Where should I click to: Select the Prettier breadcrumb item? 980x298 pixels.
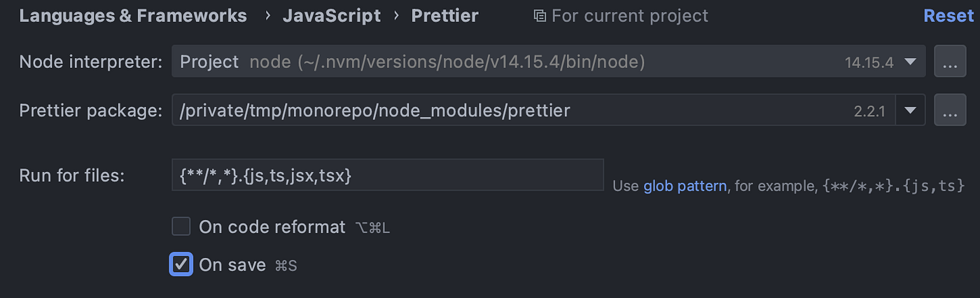pos(444,15)
